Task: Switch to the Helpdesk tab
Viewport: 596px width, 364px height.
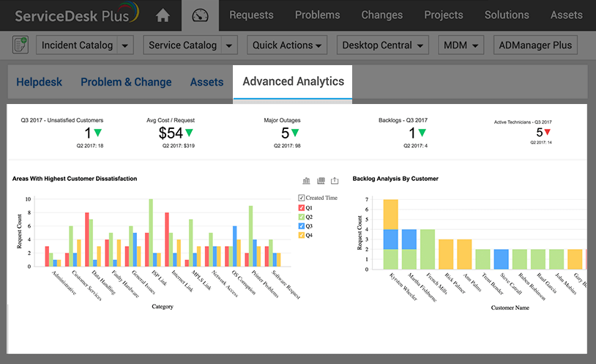Action: (x=40, y=82)
